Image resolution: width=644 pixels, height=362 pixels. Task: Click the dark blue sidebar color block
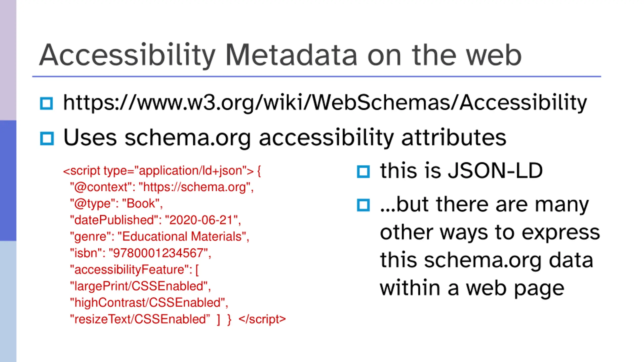pos(8,180)
